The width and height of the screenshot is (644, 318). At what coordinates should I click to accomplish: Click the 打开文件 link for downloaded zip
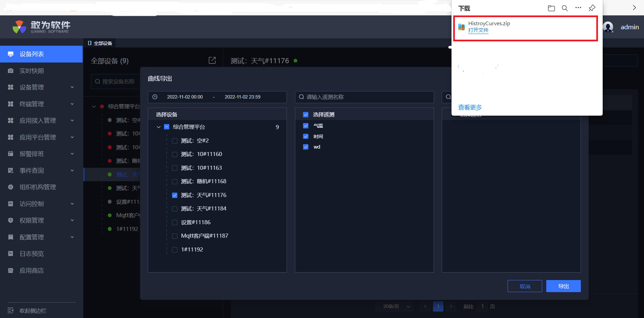pos(478,30)
